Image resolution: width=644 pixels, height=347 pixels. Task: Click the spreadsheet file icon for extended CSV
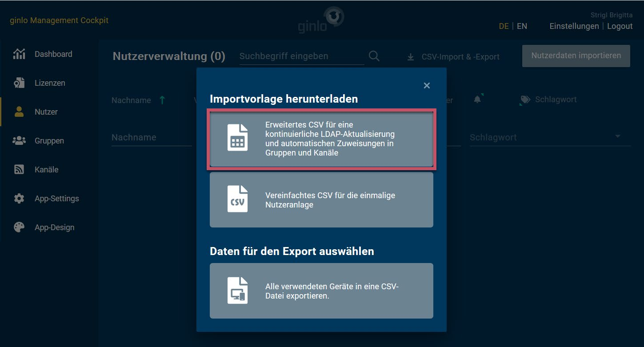click(x=237, y=138)
